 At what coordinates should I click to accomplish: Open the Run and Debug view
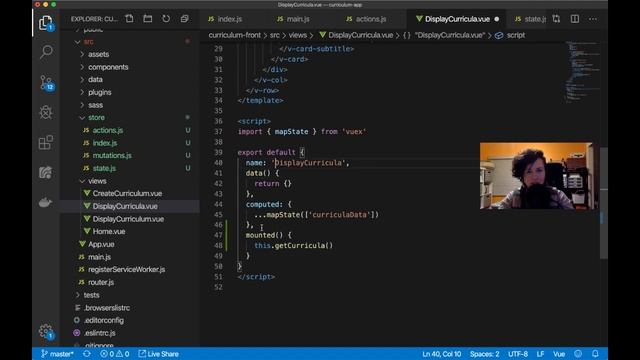(46, 112)
